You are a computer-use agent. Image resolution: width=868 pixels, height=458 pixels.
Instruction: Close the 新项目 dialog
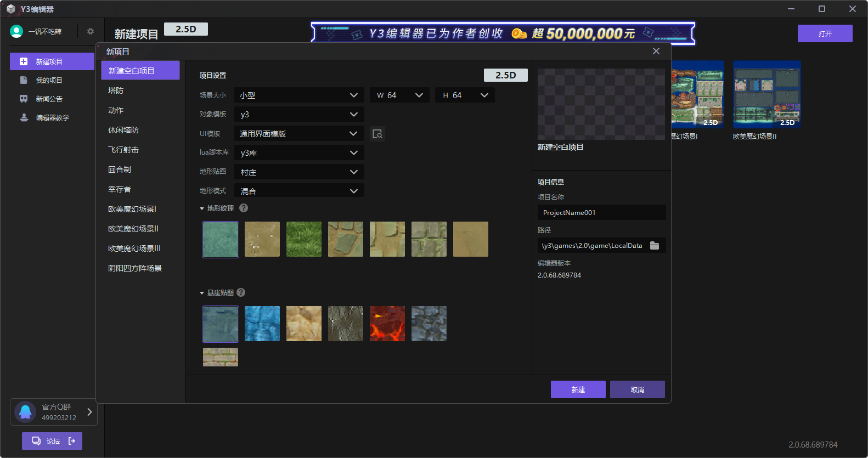click(x=656, y=51)
